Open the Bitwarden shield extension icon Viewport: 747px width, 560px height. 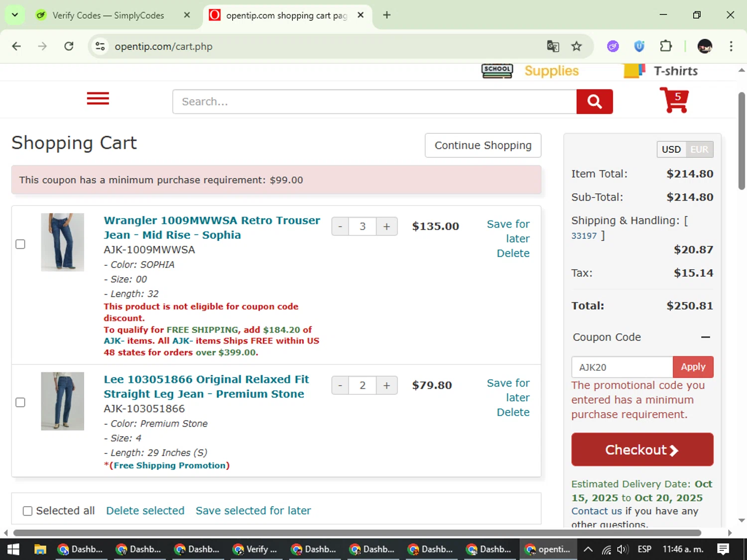coord(639,46)
